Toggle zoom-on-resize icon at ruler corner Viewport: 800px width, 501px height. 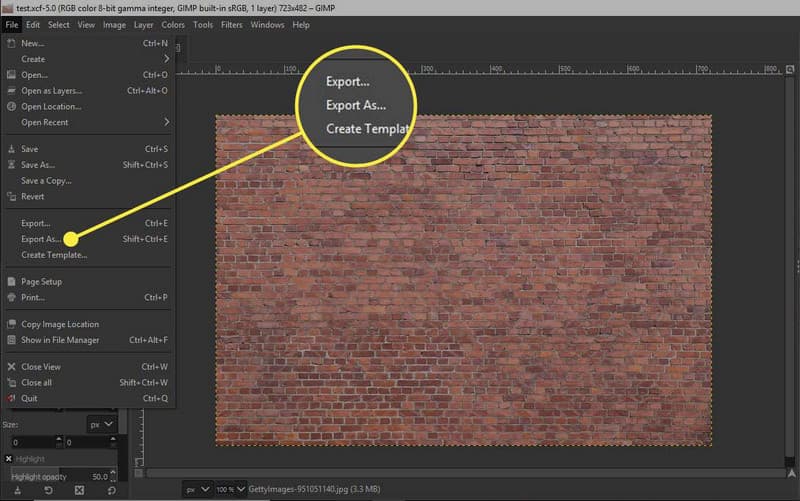(790, 69)
